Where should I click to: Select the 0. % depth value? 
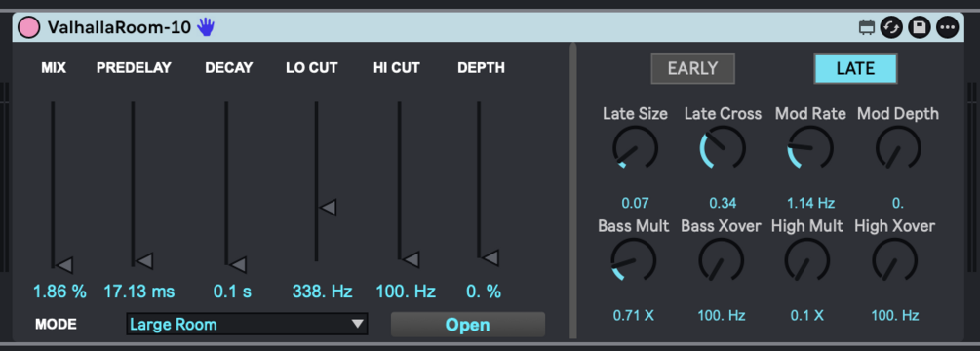tap(484, 292)
